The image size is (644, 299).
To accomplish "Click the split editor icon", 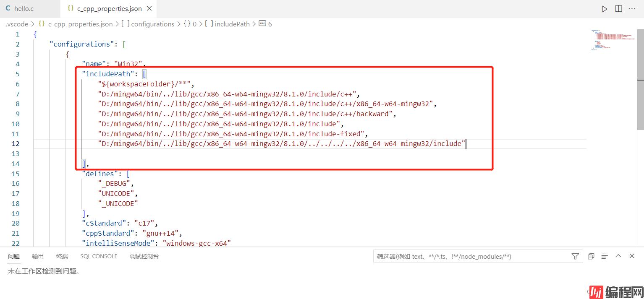I will [x=618, y=9].
